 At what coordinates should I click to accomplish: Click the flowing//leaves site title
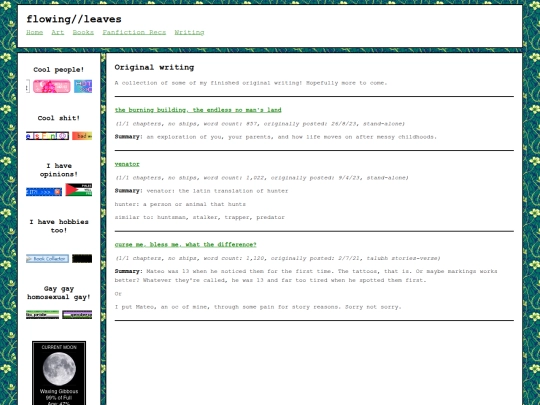click(x=74, y=19)
